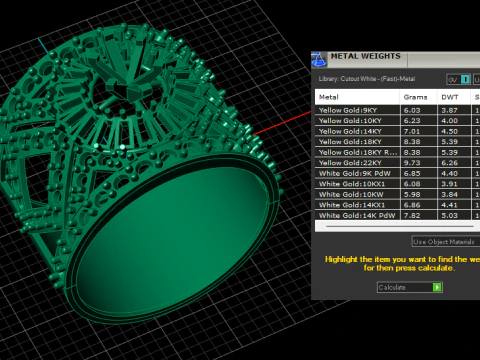Viewport: 480px width, 360px height.
Task: Click the 4.00 DWT value
Action: (450, 121)
